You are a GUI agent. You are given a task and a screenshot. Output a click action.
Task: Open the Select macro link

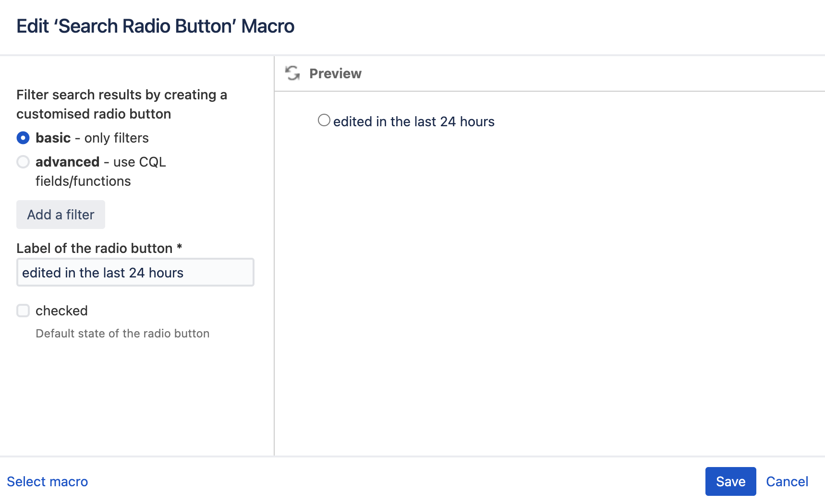[x=48, y=481]
